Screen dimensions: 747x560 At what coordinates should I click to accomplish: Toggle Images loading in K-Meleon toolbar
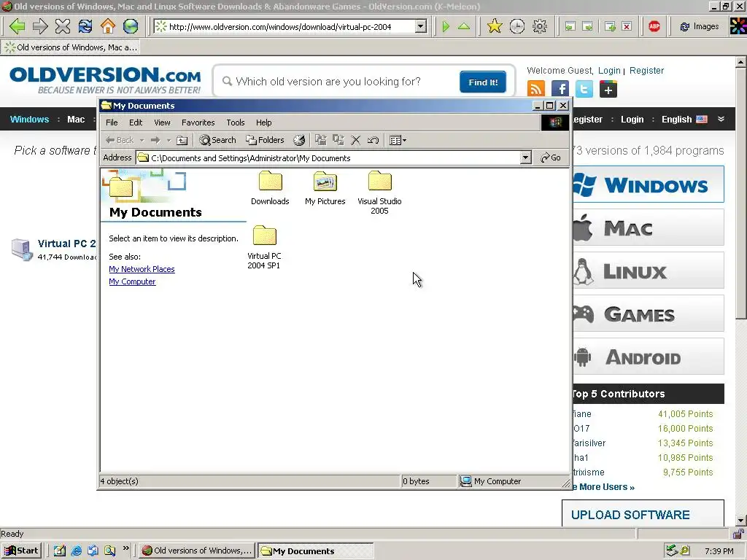(699, 27)
